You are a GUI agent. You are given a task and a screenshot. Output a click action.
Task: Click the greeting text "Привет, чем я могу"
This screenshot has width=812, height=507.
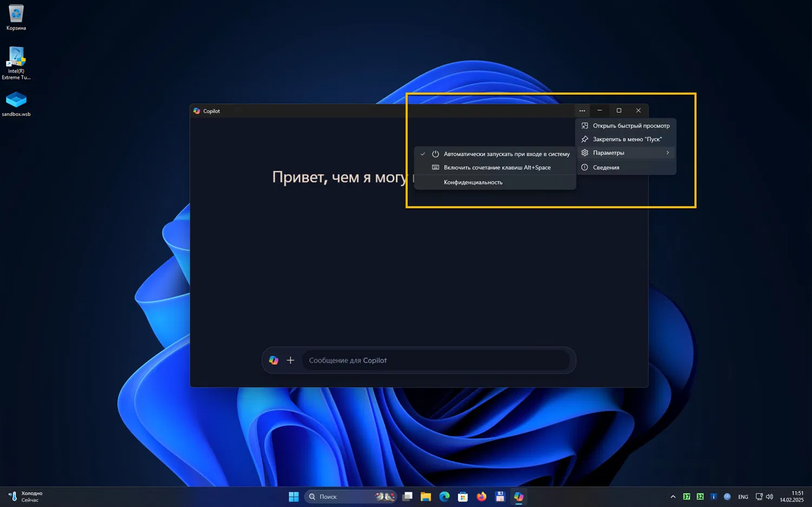click(x=339, y=177)
